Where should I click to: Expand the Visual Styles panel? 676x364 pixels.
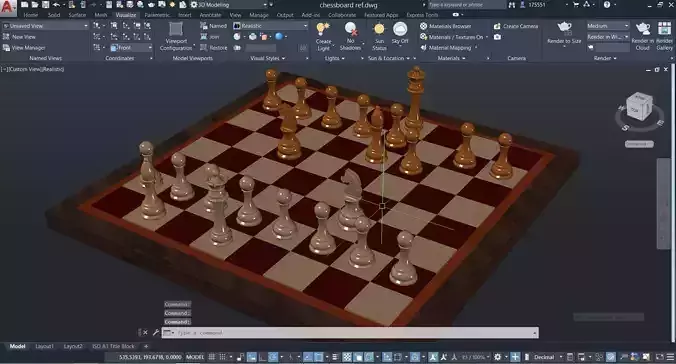(x=268, y=58)
